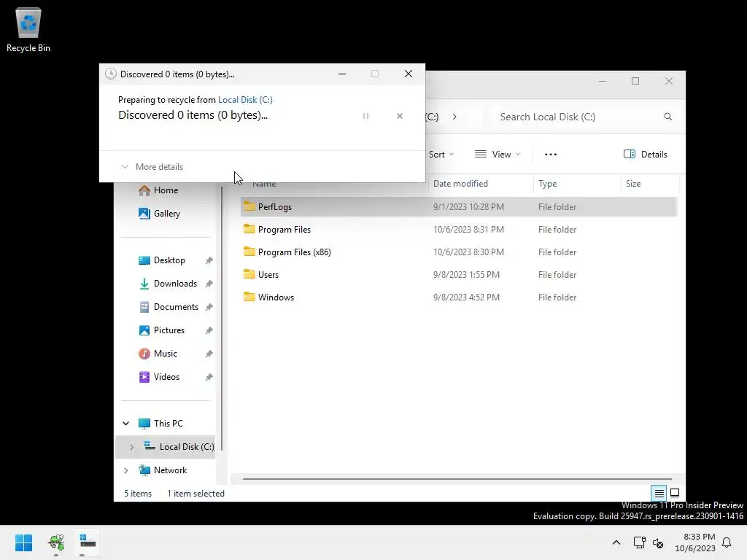The height and width of the screenshot is (560, 747).
Task: Open Music in quick access
Action: [x=165, y=354]
